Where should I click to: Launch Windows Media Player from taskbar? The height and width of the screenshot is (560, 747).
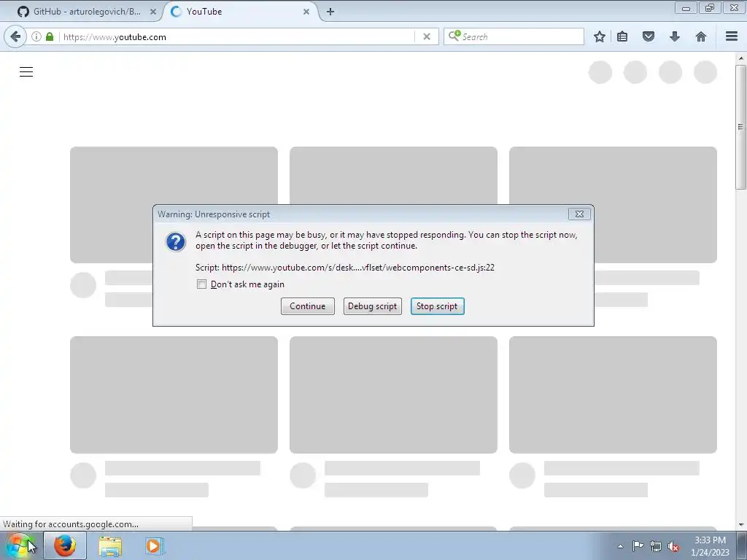(155, 545)
